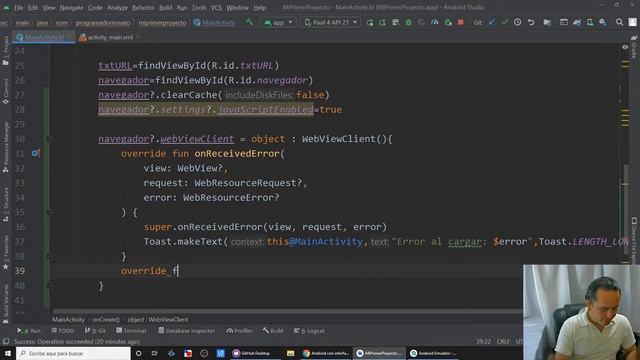Click Git Update Project blue arrow
Image resolution: width=640 pixels, height=360 pixels.
pyautogui.click(x=492, y=22)
